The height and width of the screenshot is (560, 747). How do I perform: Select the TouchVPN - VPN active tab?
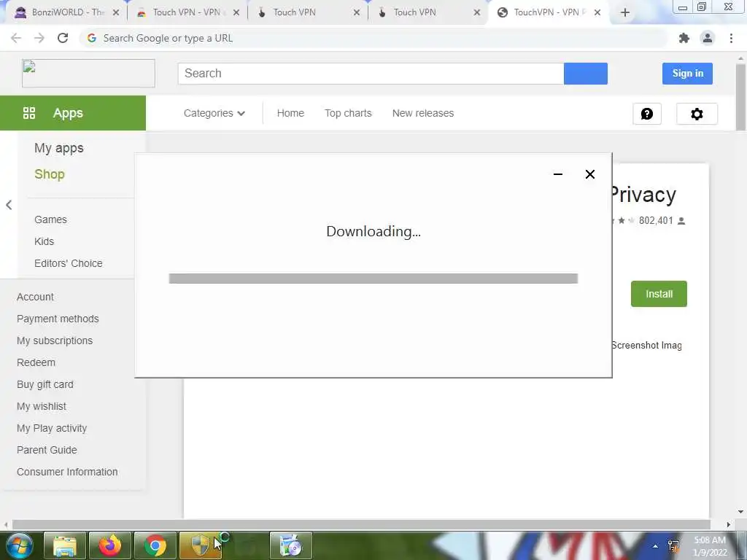[548, 13]
